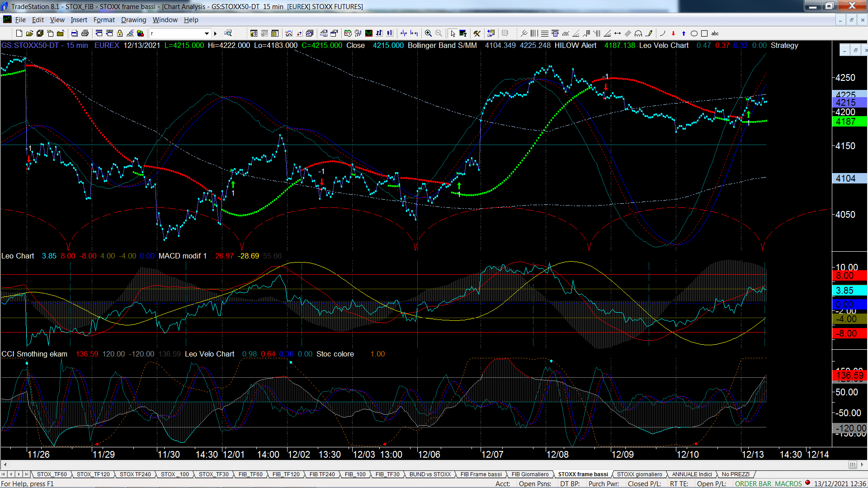868x488 pixels.
Task: Select the rectangle drawing tool
Action: tap(704, 33)
